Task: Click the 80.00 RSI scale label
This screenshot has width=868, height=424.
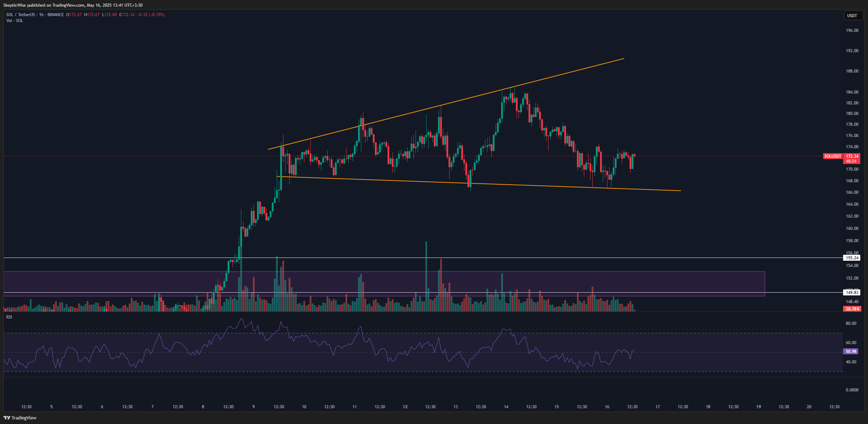Action: (851, 323)
